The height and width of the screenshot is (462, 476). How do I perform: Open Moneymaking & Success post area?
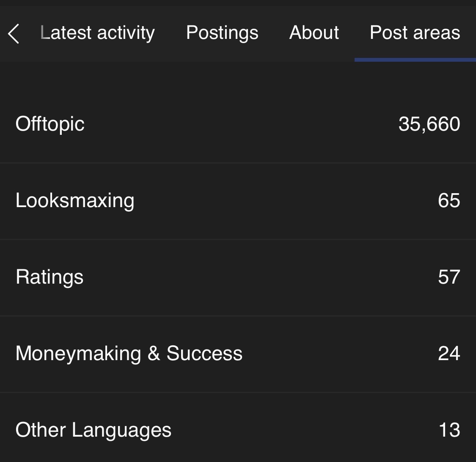click(x=129, y=353)
